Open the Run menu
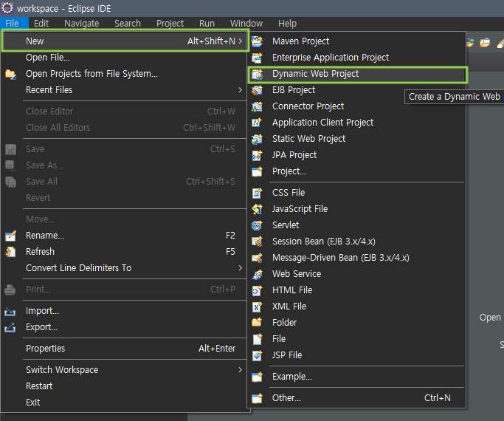 (207, 24)
